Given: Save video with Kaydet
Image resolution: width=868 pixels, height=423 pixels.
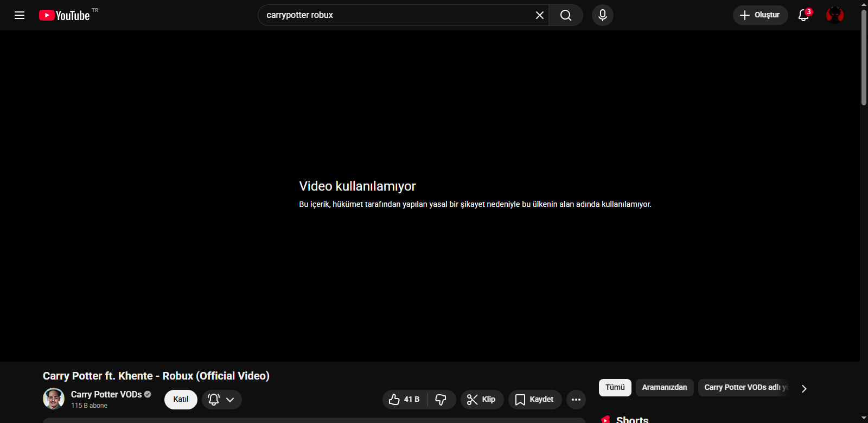Looking at the screenshot, I should click(535, 400).
